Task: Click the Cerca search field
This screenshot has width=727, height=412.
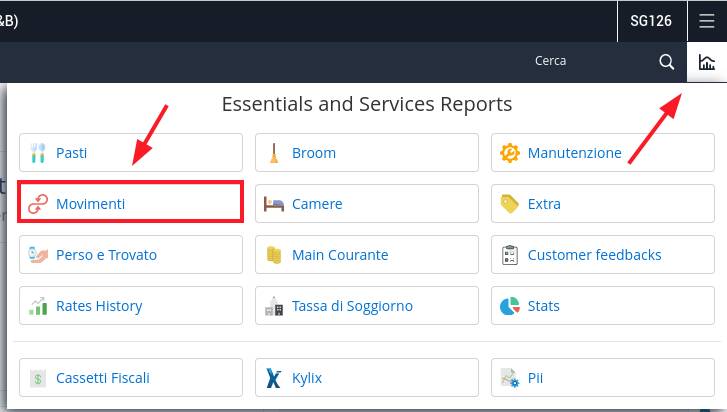Action: coord(549,61)
